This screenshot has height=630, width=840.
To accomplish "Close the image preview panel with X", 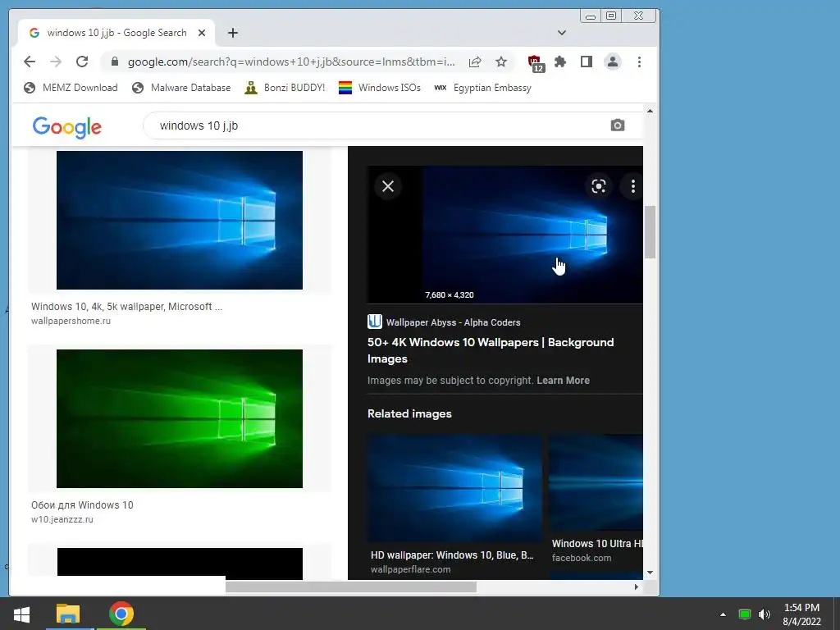I will point(388,186).
